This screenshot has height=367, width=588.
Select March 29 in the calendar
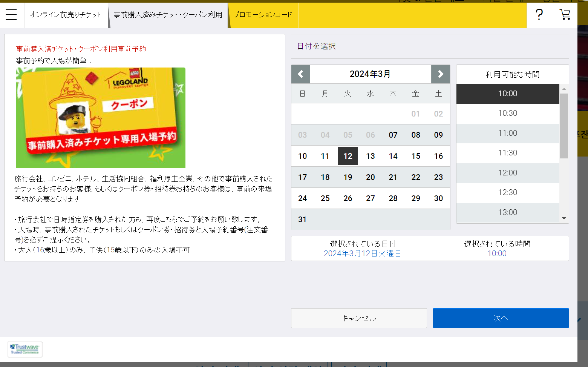tap(416, 198)
